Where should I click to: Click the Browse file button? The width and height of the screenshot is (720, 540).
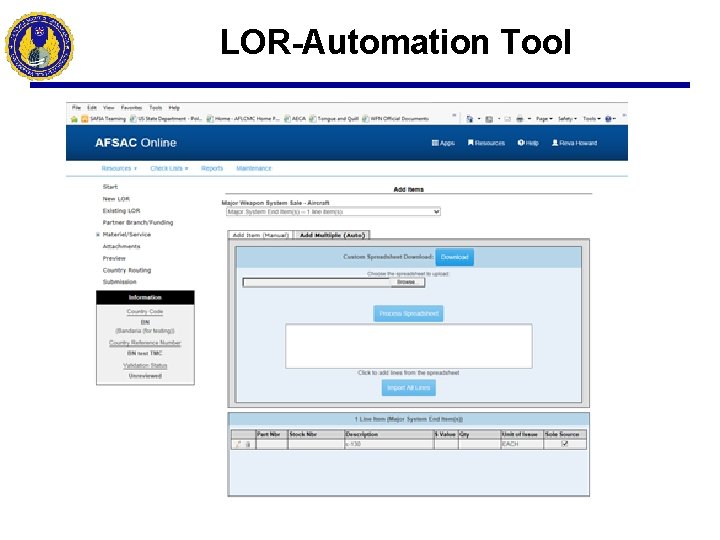click(406, 282)
